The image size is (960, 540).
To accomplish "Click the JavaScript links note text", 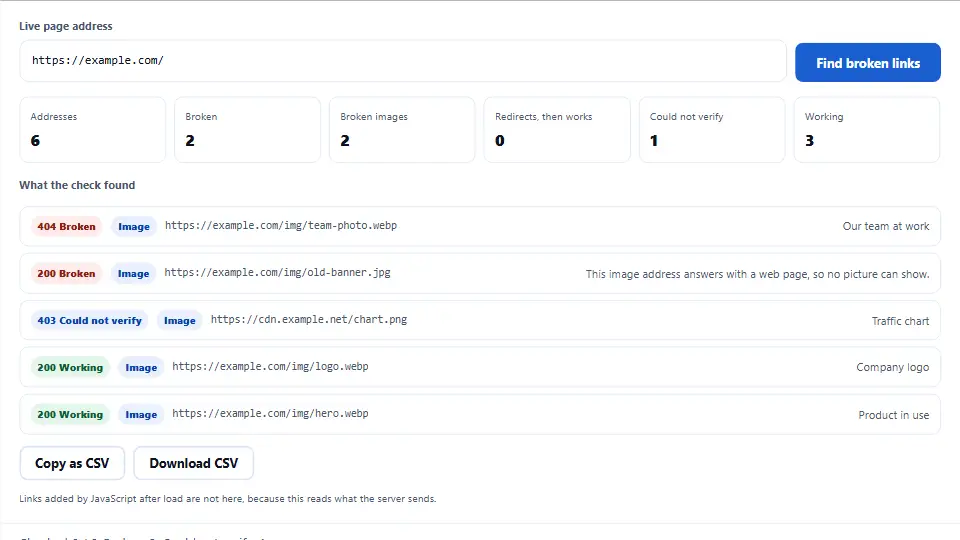I will (228, 499).
